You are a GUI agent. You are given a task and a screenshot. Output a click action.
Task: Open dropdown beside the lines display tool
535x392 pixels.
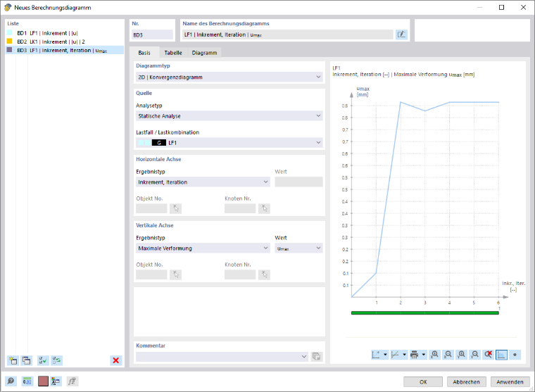point(404,355)
